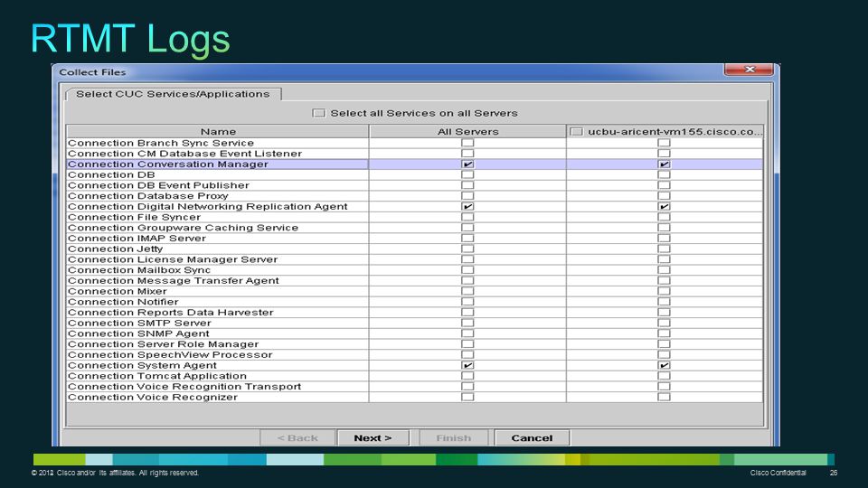Check All Servers for Connection DB

(x=467, y=174)
